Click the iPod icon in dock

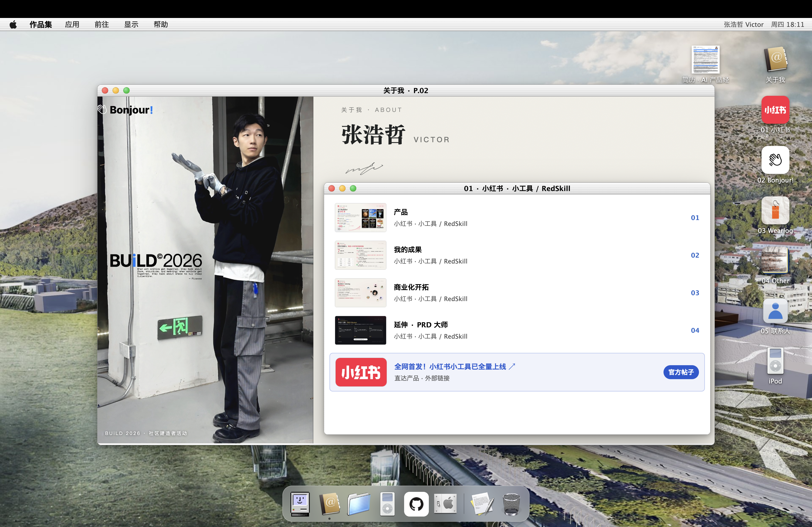coord(387,504)
